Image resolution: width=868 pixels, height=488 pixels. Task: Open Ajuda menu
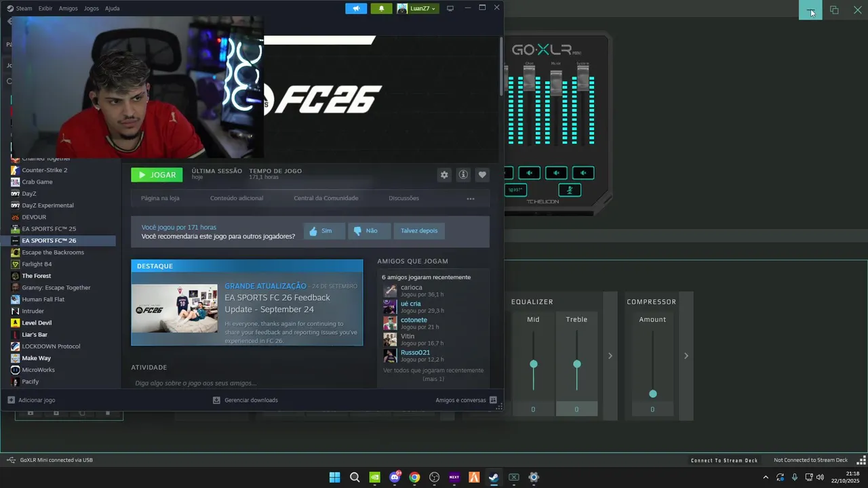tap(113, 8)
